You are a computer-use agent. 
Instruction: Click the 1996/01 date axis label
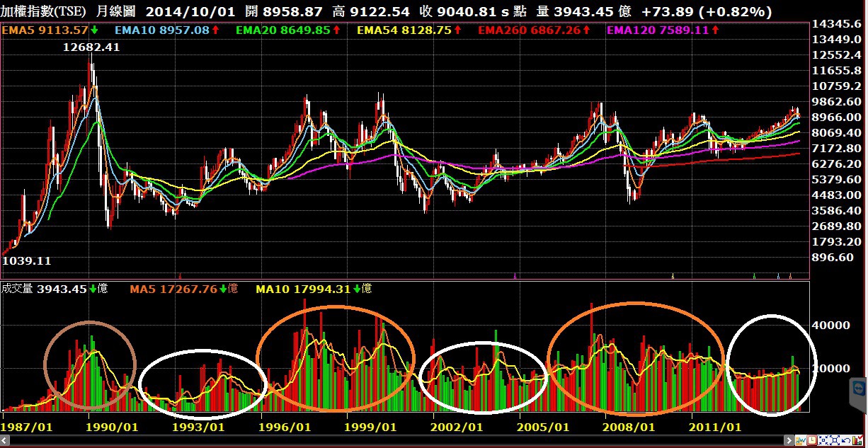point(285,427)
